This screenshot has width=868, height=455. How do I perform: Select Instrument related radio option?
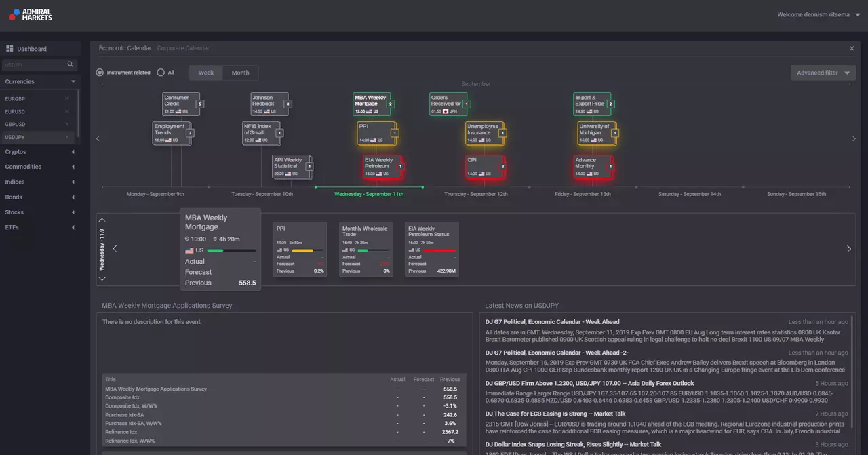pyautogui.click(x=100, y=73)
